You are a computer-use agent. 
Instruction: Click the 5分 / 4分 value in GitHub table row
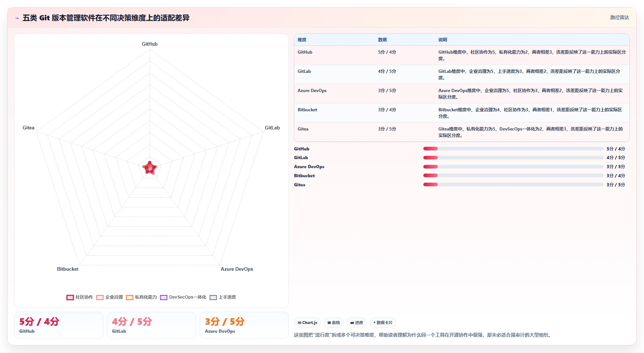pos(387,52)
